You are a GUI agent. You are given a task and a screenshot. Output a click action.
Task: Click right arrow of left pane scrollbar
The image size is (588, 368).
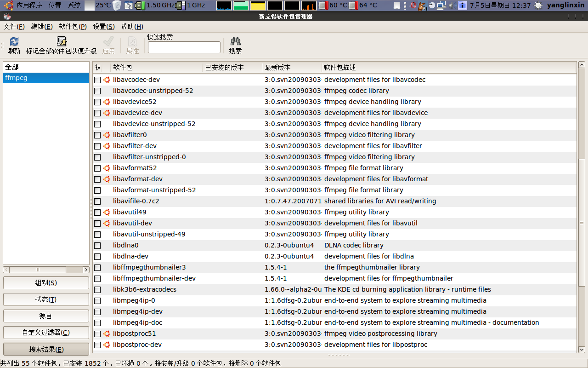pyautogui.click(x=86, y=270)
